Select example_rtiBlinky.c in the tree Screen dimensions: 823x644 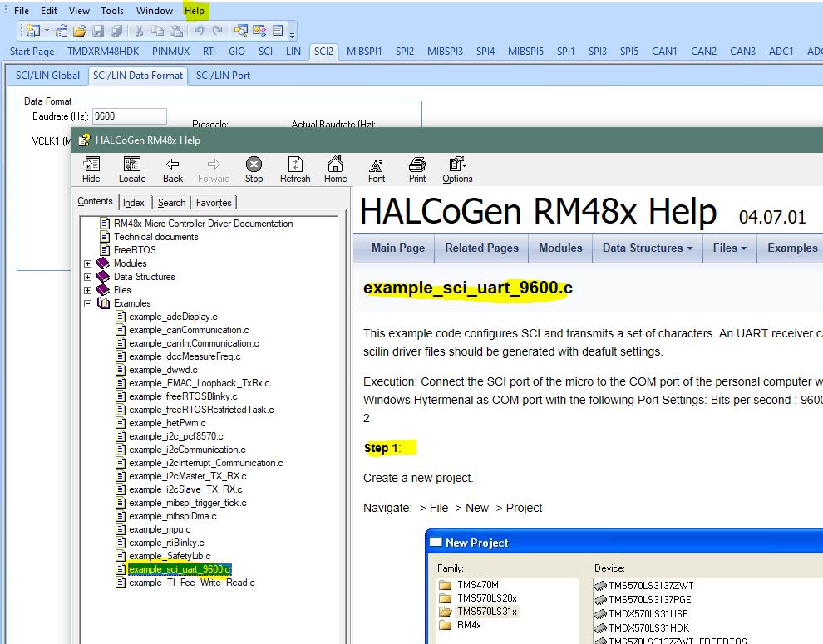[x=166, y=543]
